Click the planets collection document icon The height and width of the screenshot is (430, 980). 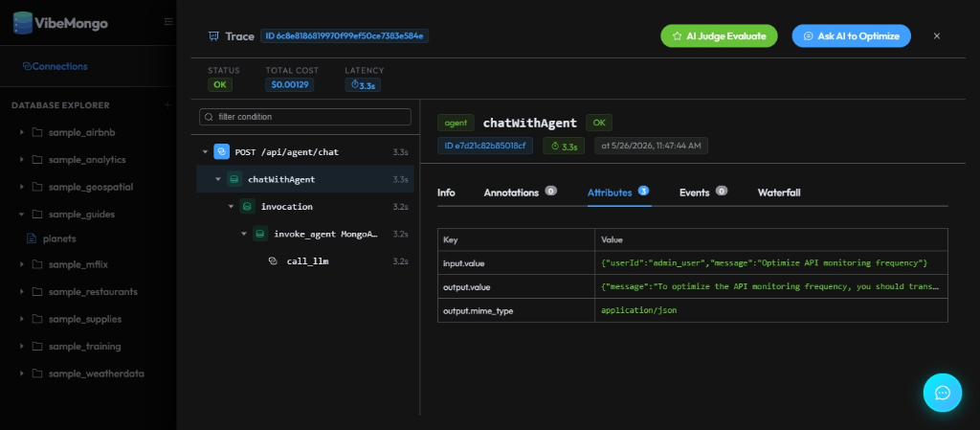tap(32, 238)
